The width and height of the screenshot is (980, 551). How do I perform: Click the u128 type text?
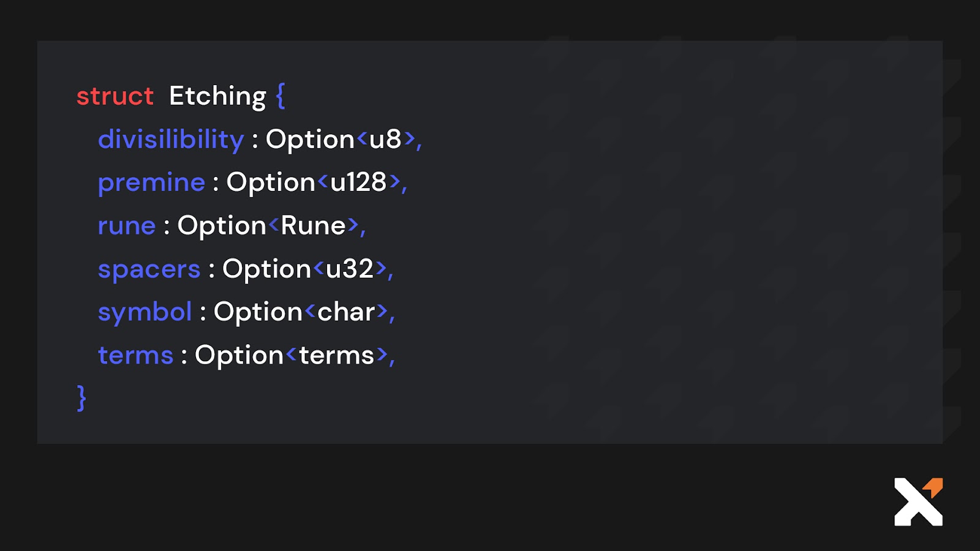pos(358,182)
